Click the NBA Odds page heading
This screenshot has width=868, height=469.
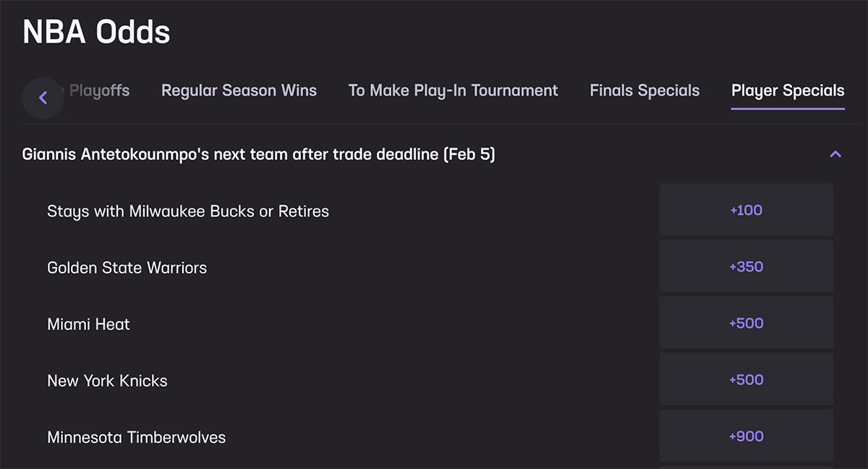pos(96,31)
